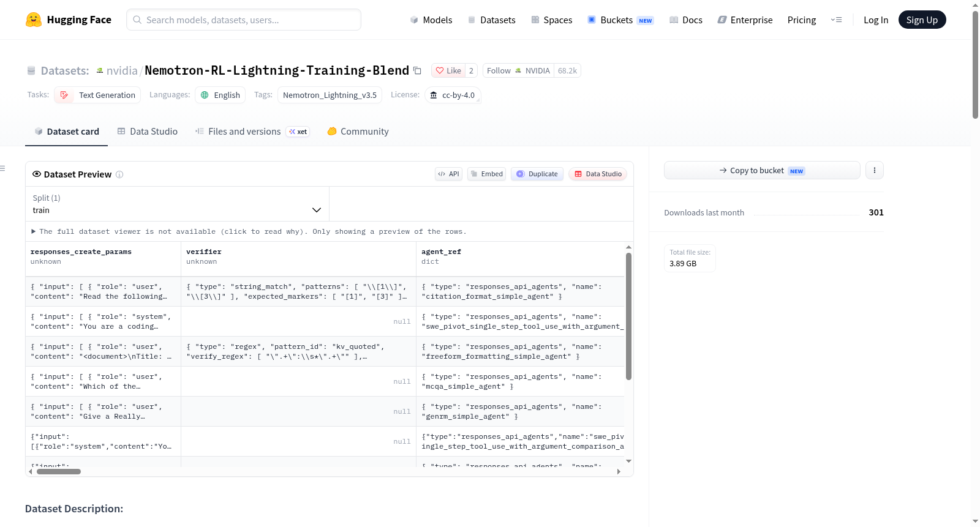Copy dataset name with copy icon
The height and width of the screenshot is (527, 980).
tap(417, 70)
